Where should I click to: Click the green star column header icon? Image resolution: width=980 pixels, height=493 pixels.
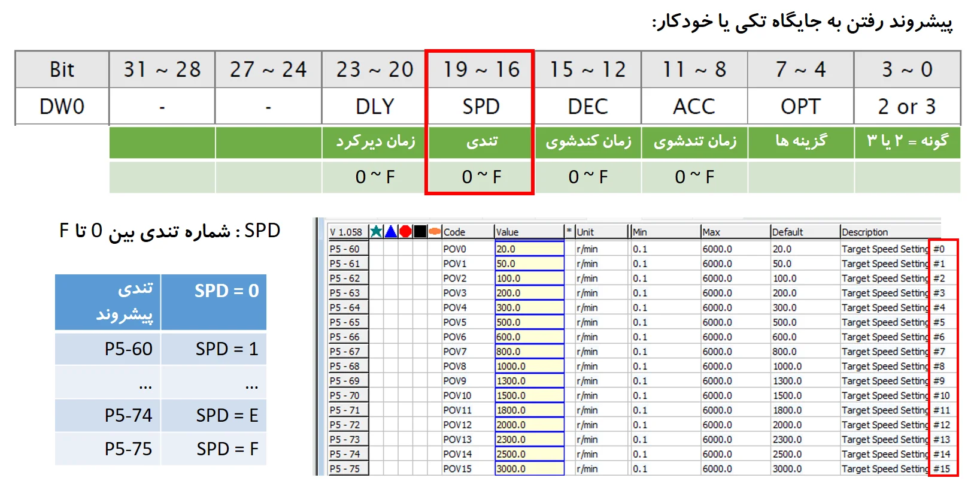(x=376, y=232)
